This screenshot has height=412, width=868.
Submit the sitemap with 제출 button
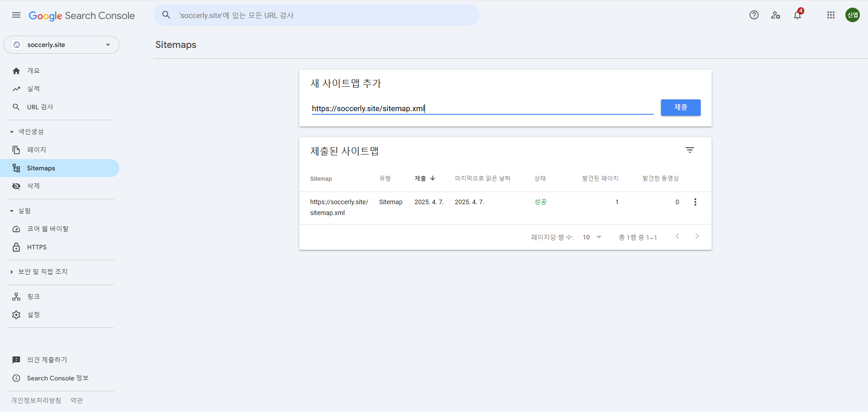pos(681,108)
